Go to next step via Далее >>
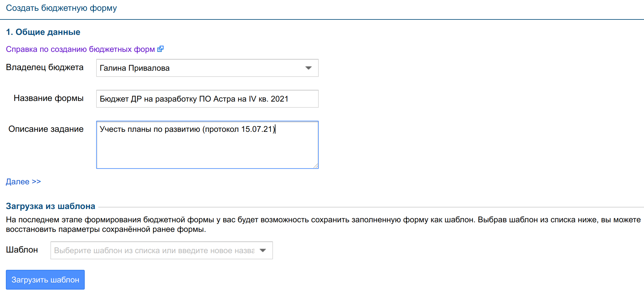The width and height of the screenshot is (644, 297). (x=23, y=182)
